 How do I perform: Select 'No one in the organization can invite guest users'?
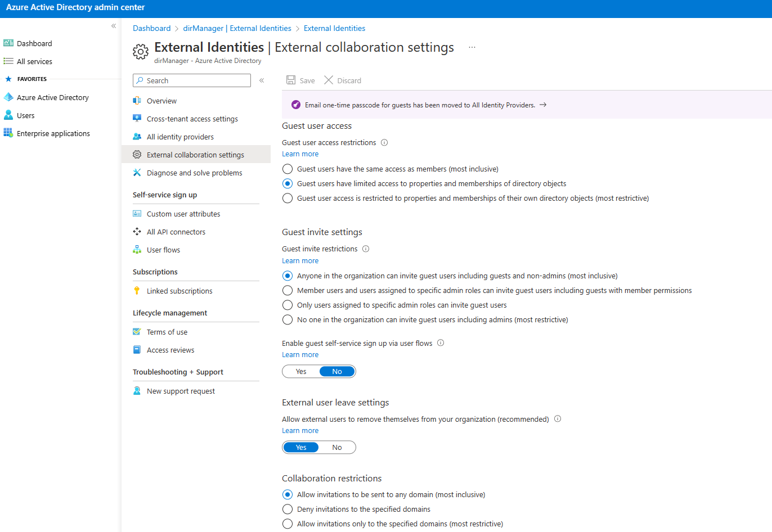point(288,319)
